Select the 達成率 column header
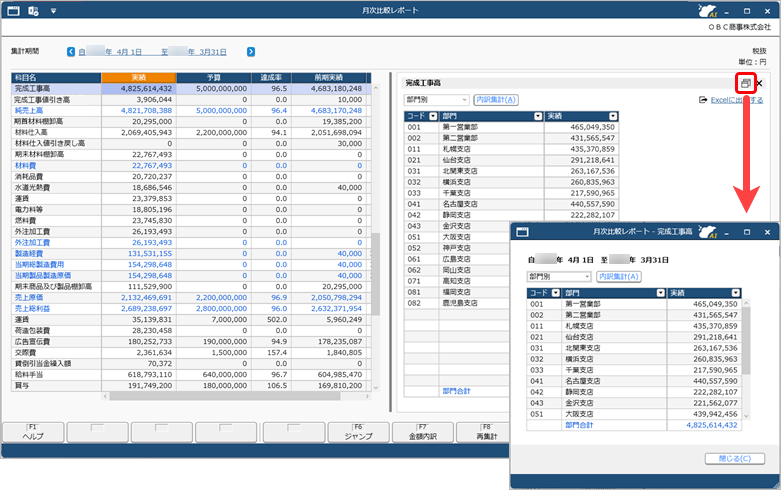 click(x=271, y=78)
